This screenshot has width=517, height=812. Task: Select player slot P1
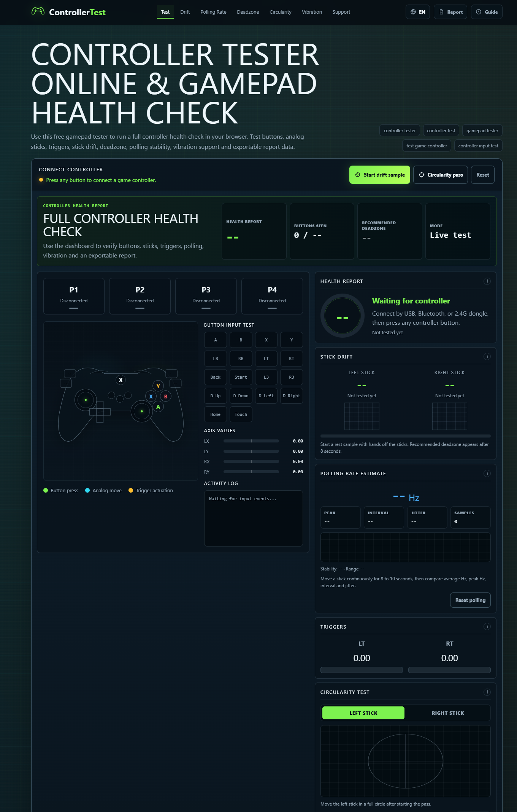[x=74, y=296]
